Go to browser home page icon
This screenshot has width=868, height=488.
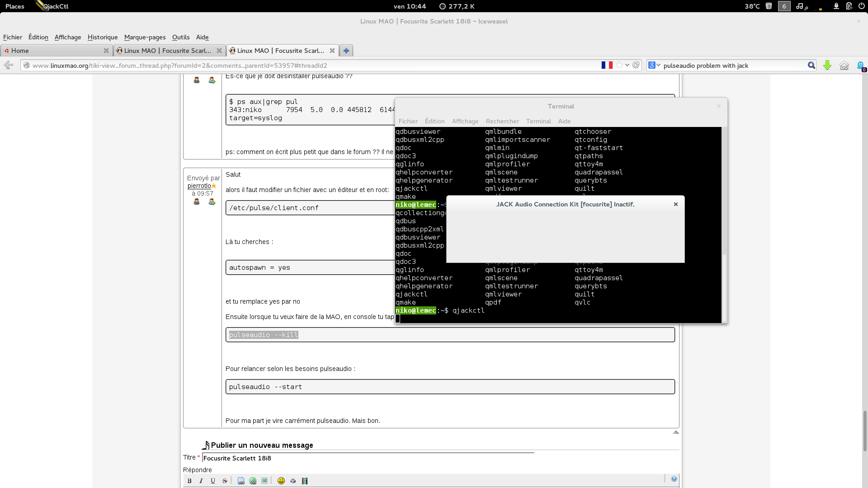844,66
